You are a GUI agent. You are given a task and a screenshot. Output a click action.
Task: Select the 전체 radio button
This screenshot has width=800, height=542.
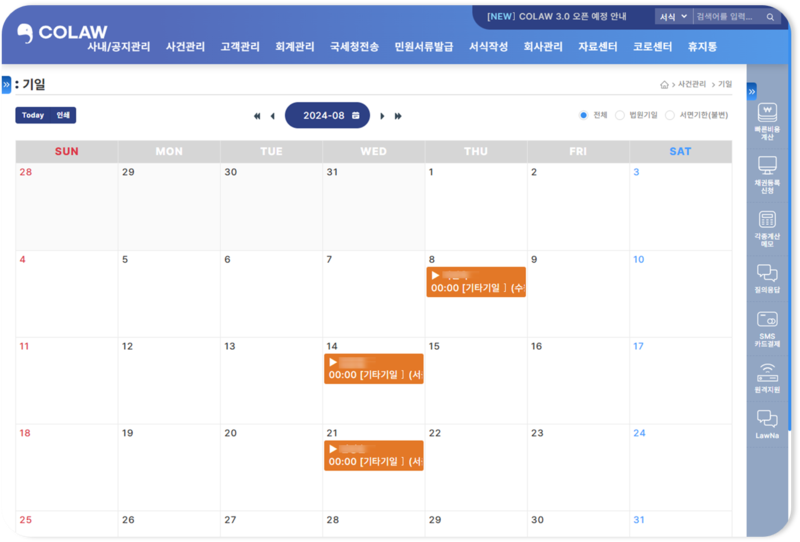pos(583,115)
